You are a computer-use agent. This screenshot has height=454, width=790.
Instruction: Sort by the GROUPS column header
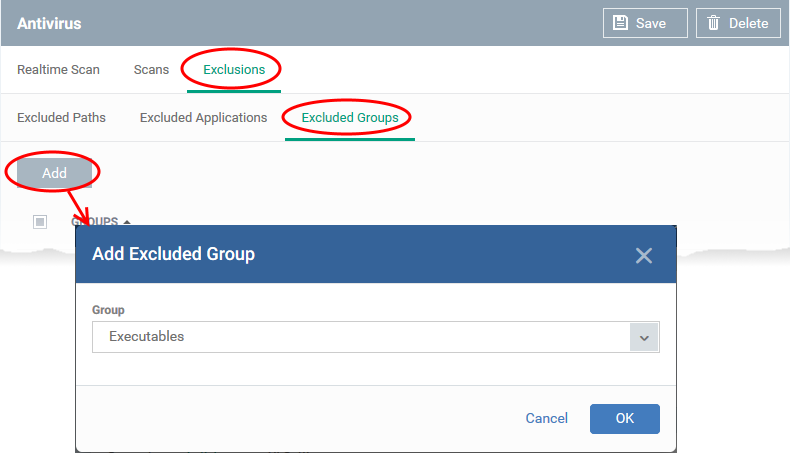(x=95, y=222)
